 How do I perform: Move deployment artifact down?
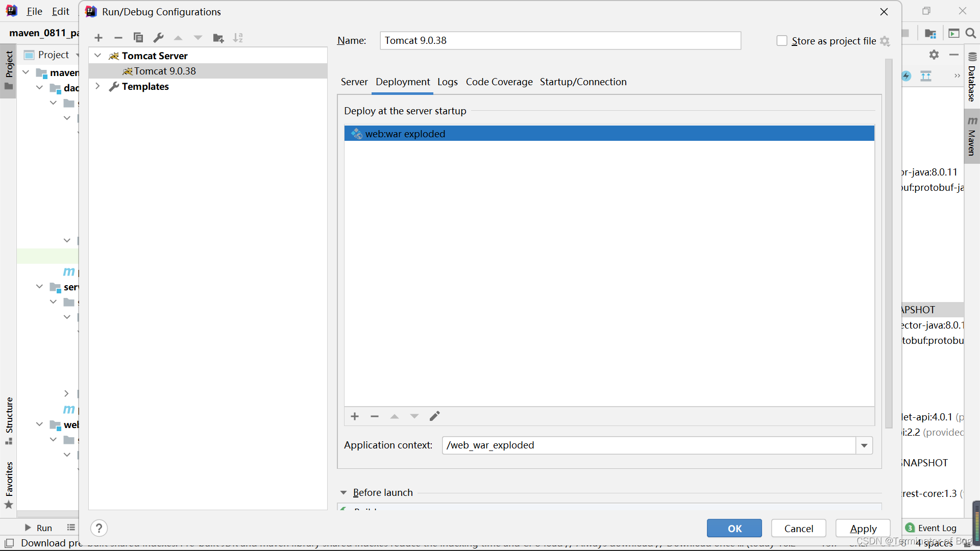click(x=414, y=416)
